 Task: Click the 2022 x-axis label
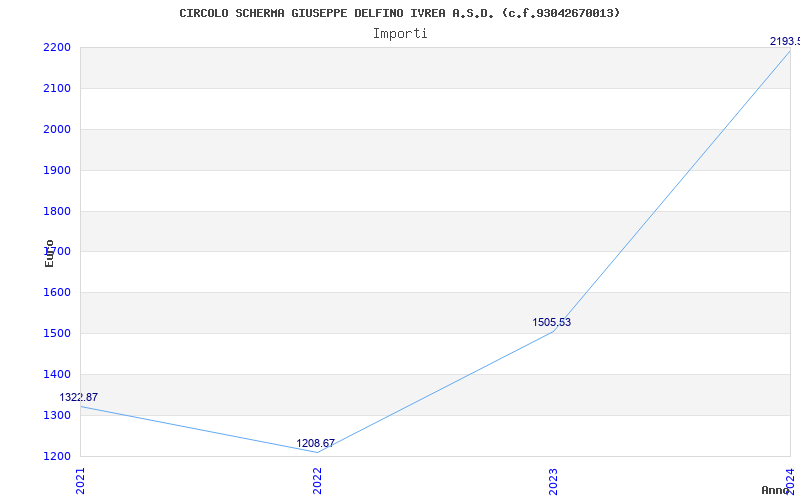317,482
